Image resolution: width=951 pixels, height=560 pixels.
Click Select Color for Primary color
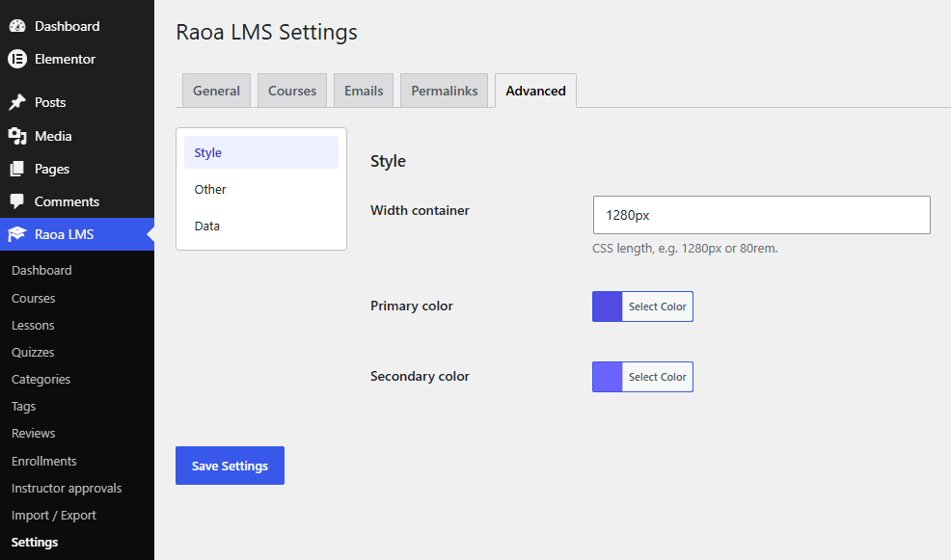click(658, 307)
